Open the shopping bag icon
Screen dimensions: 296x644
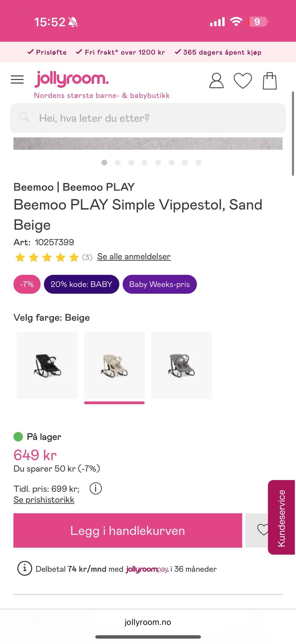click(x=269, y=81)
